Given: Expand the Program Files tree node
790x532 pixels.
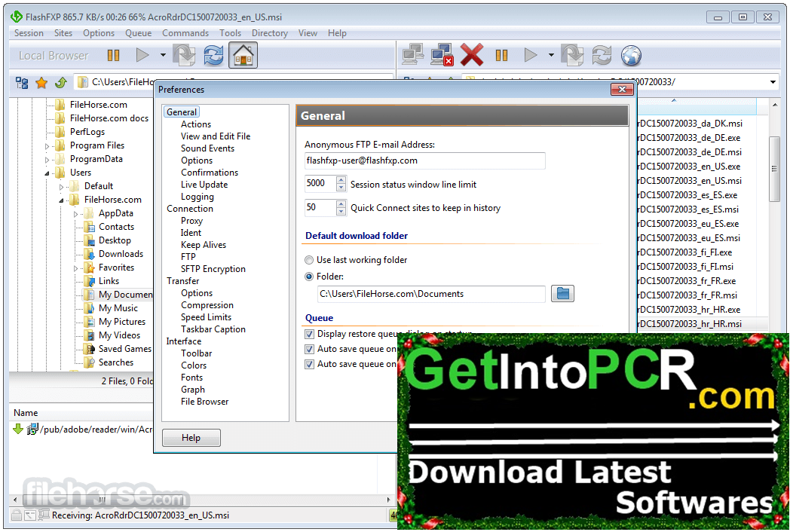Looking at the screenshot, I should coord(47,147).
